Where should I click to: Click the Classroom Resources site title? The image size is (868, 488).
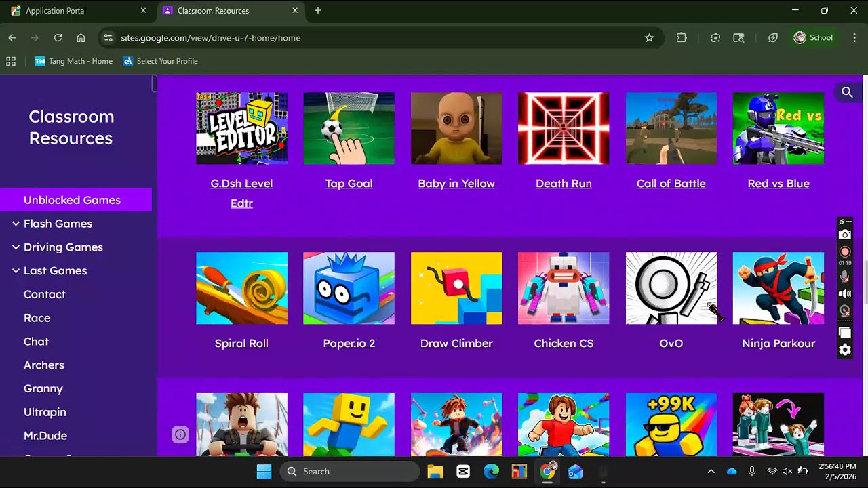pyautogui.click(x=71, y=127)
